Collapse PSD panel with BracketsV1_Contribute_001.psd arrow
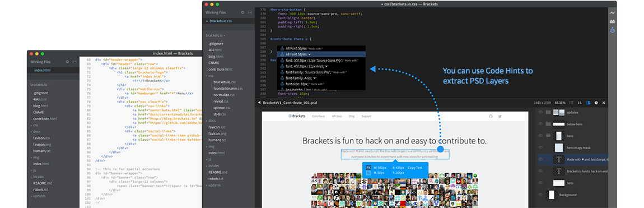This screenshot has width=644, height=208. pyautogui.click(x=260, y=103)
